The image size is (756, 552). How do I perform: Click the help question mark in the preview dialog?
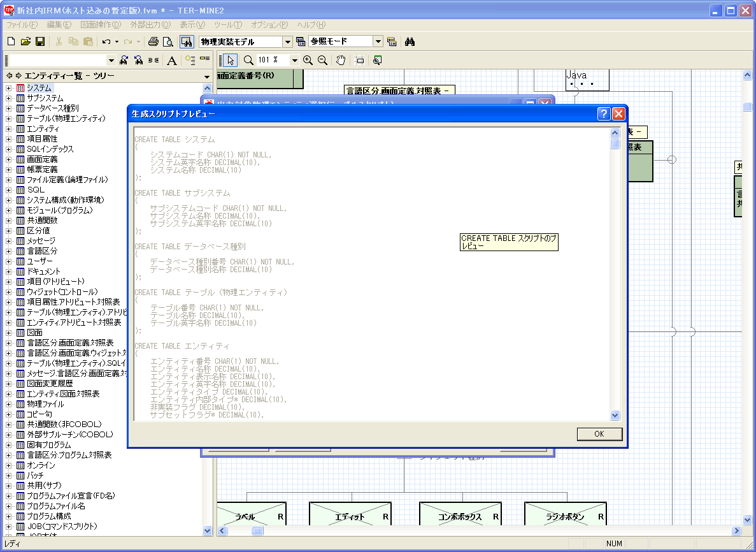point(604,114)
